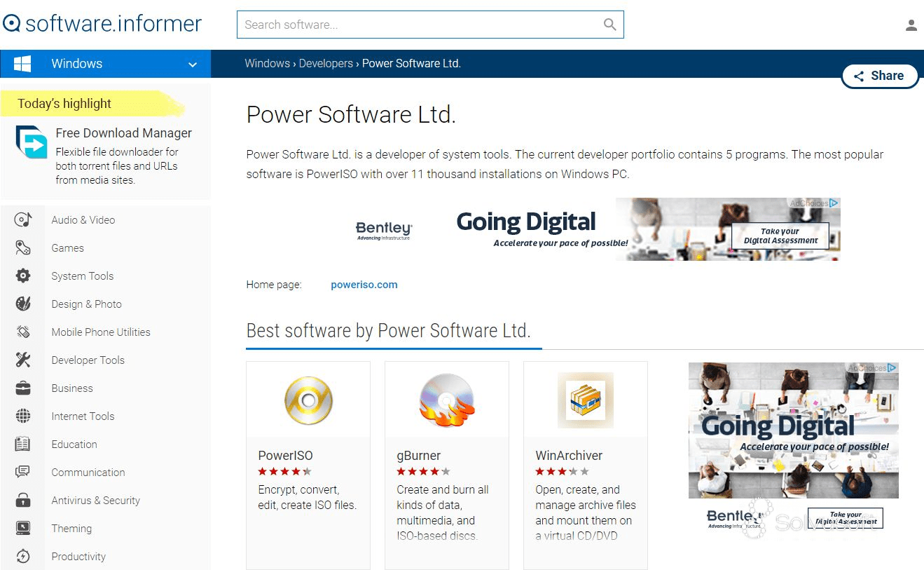Click the AdChoices icon on the side ad
924x570 pixels.
[892, 368]
